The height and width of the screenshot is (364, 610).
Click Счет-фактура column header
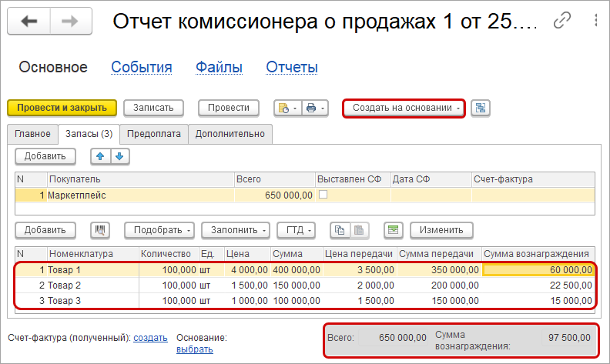533,179
